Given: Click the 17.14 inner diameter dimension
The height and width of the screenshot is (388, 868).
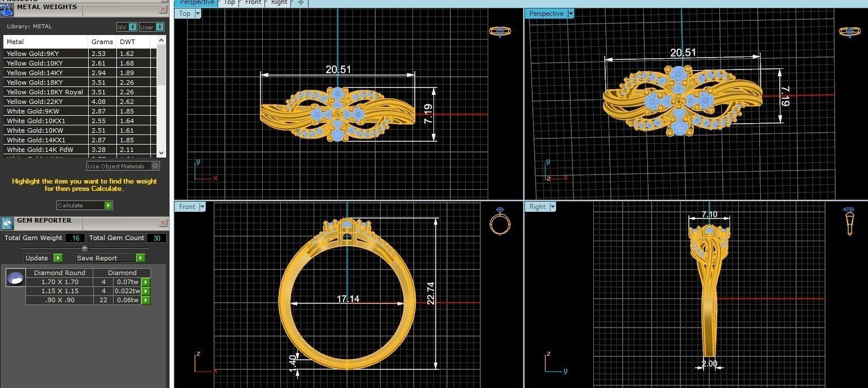Looking at the screenshot, I should click(x=348, y=299).
